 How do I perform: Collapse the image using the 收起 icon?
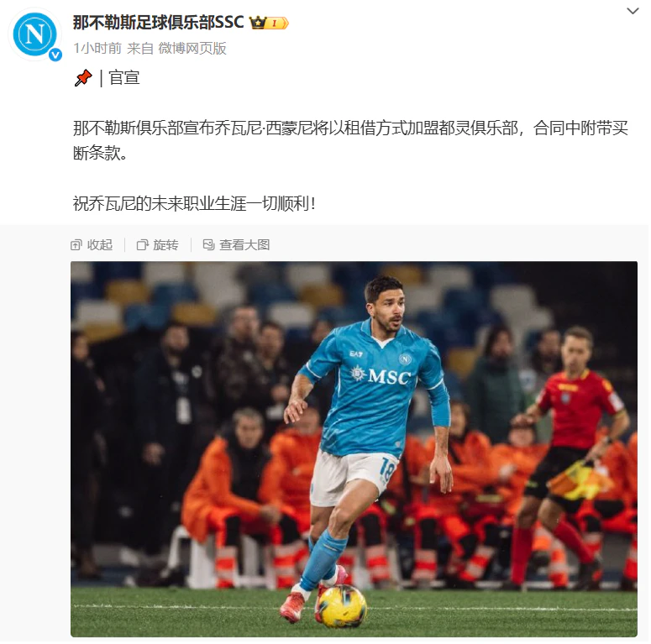(76, 245)
